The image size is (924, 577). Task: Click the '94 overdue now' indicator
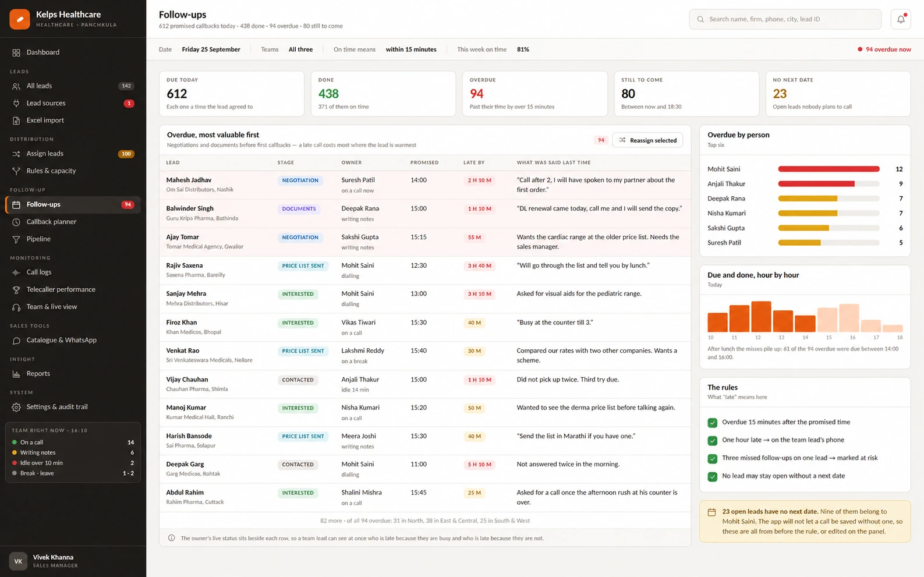click(884, 49)
